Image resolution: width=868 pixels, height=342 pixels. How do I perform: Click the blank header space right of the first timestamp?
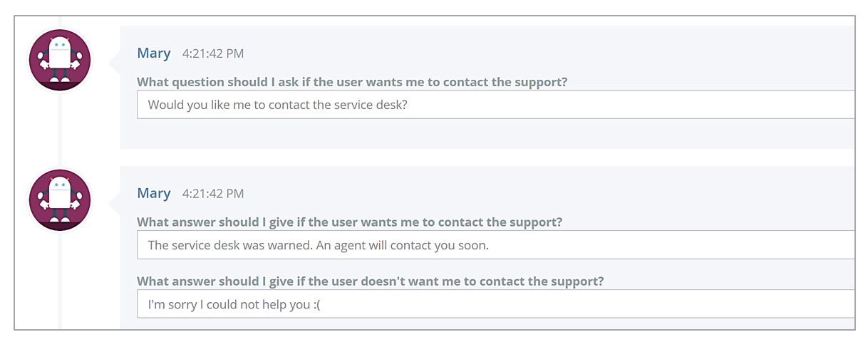point(549,53)
